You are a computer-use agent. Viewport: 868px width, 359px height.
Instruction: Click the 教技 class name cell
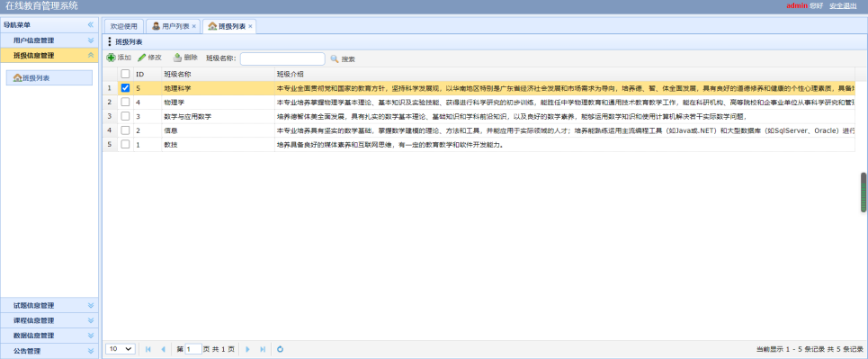[x=218, y=144]
